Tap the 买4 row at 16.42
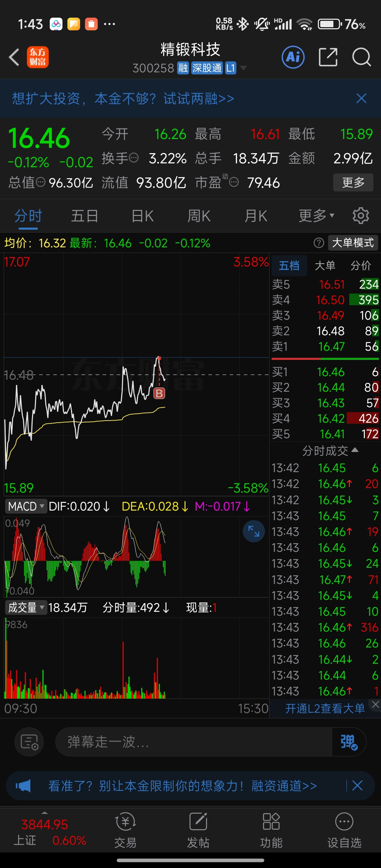Viewport: 381px width, 868px height. click(325, 418)
